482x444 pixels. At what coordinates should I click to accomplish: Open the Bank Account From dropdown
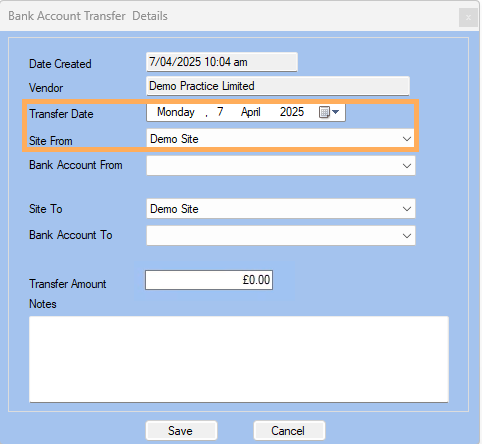[x=281, y=166]
